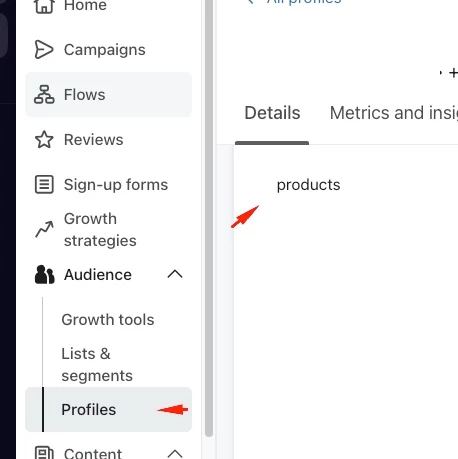Click the Audience people icon
This screenshot has height=459, width=458.
(44, 275)
